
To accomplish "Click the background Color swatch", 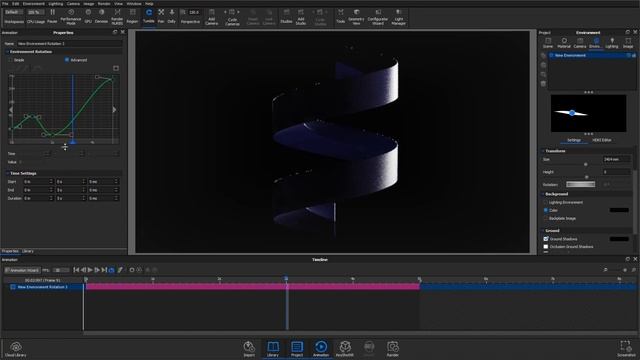I will click(619, 210).
